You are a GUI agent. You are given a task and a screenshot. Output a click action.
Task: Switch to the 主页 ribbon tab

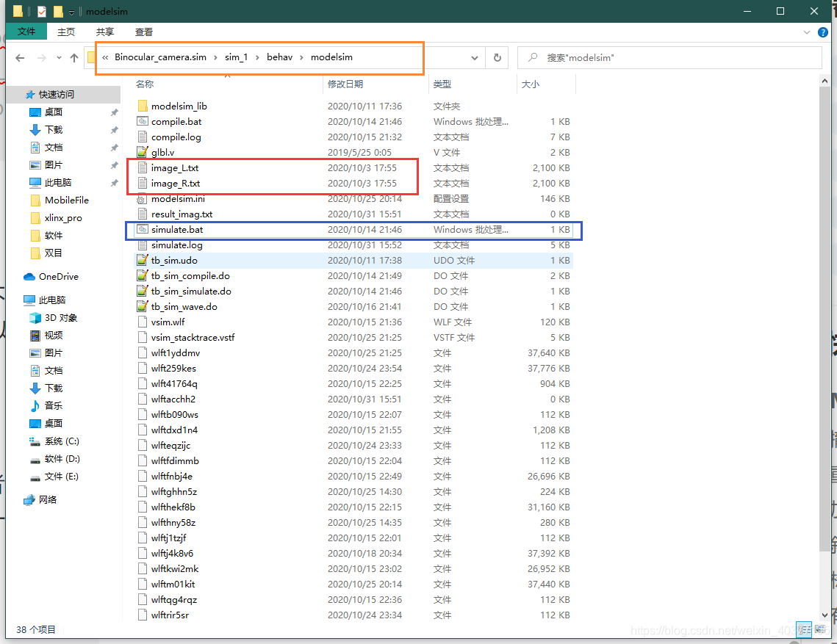(65, 32)
